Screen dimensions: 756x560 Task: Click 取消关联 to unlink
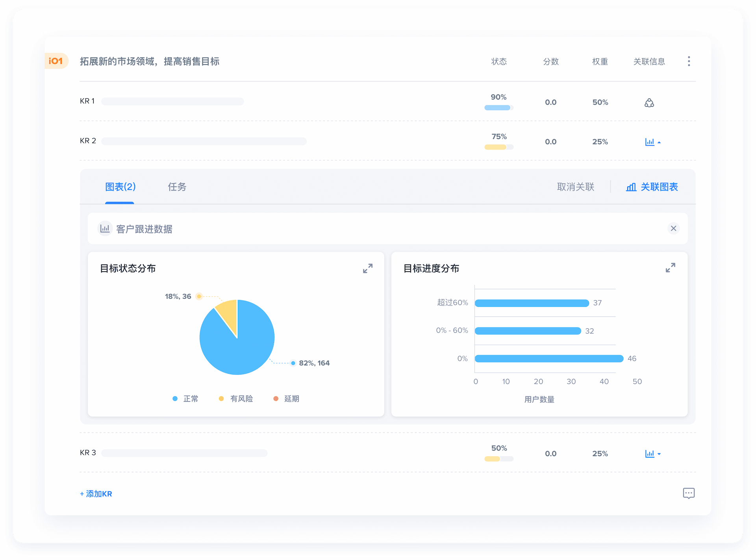click(575, 187)
